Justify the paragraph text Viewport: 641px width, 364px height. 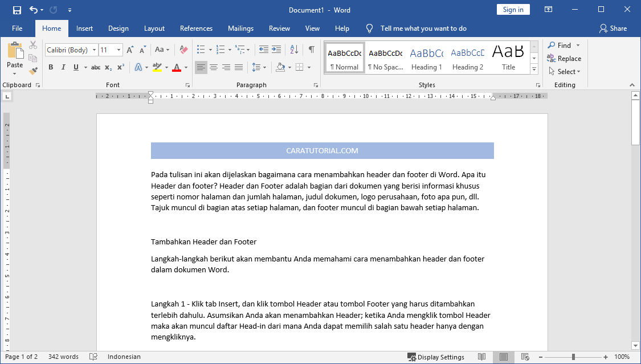click(239, 67)
